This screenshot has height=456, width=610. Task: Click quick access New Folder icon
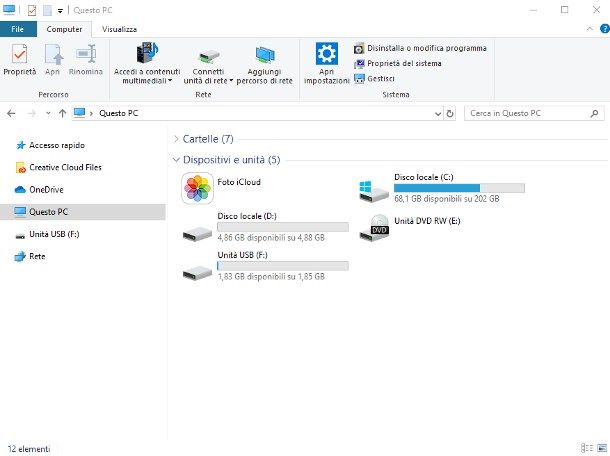click(x=47, y=11)
